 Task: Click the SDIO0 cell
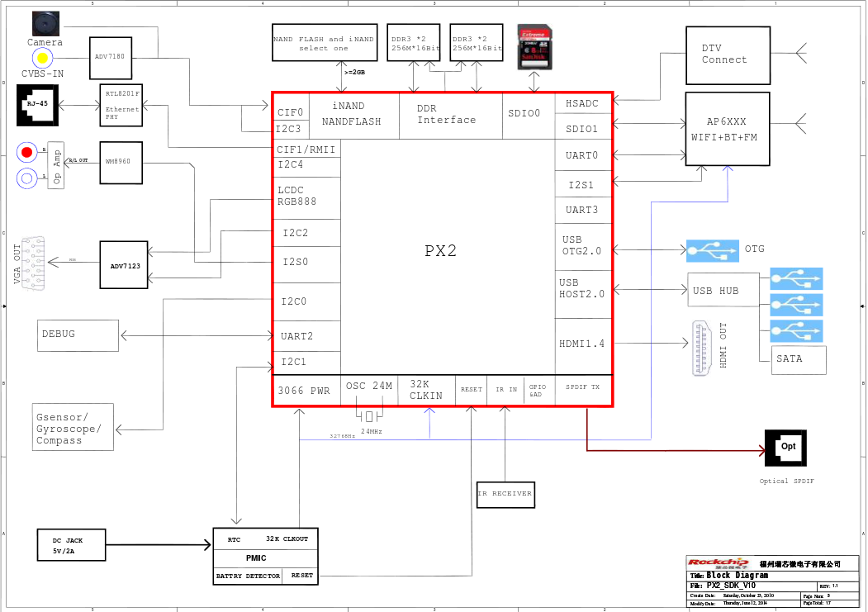point(529,115)
